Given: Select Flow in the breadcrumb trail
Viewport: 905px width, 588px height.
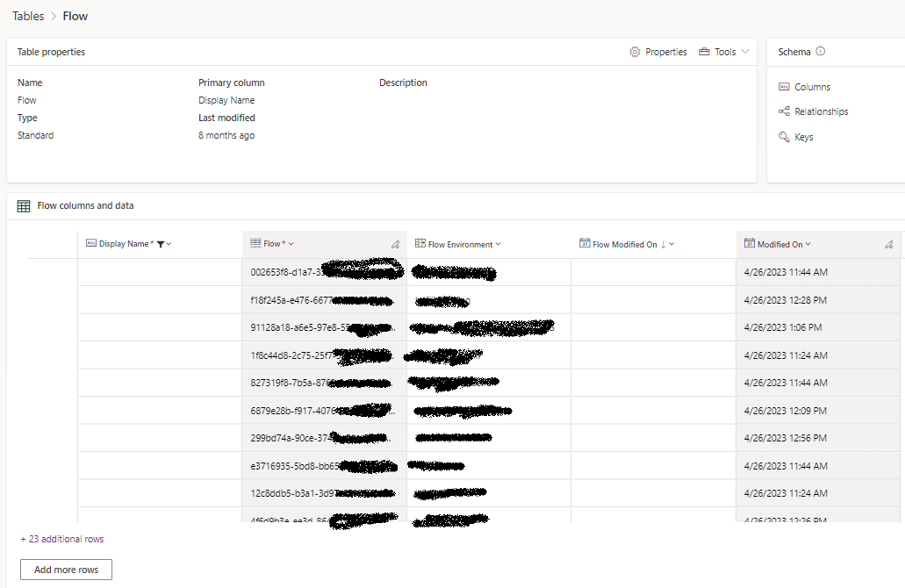Looking at the screenshot, I should (x=75, y=16).
